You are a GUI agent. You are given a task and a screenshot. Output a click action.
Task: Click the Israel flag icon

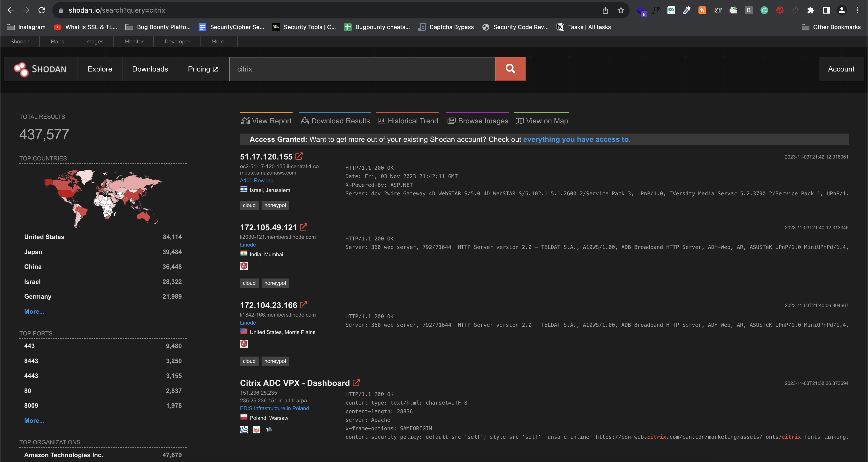[244, 189]
